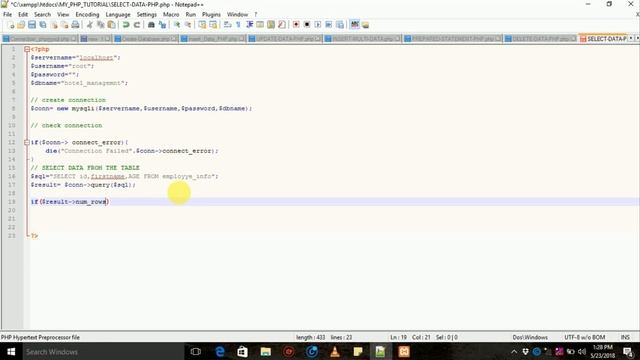Switch to the SELECT-DATA-PHP tab
The image size is (640, 360).
[603, 39]
